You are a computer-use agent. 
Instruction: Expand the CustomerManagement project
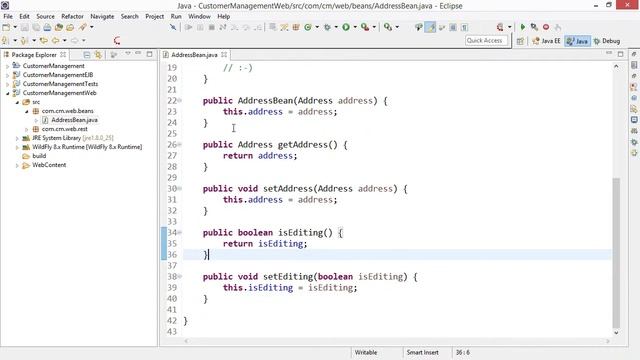click(7, 66)
